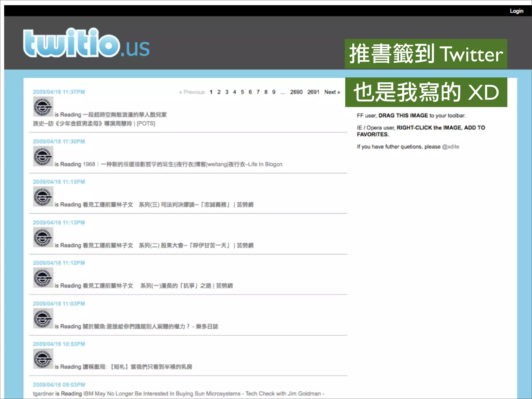Click avatar icon of 11:30PM post

[x=43, y=156]
